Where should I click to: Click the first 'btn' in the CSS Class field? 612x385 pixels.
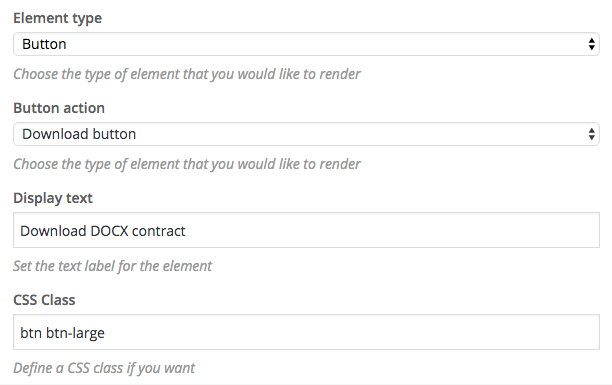click(31, 333)
